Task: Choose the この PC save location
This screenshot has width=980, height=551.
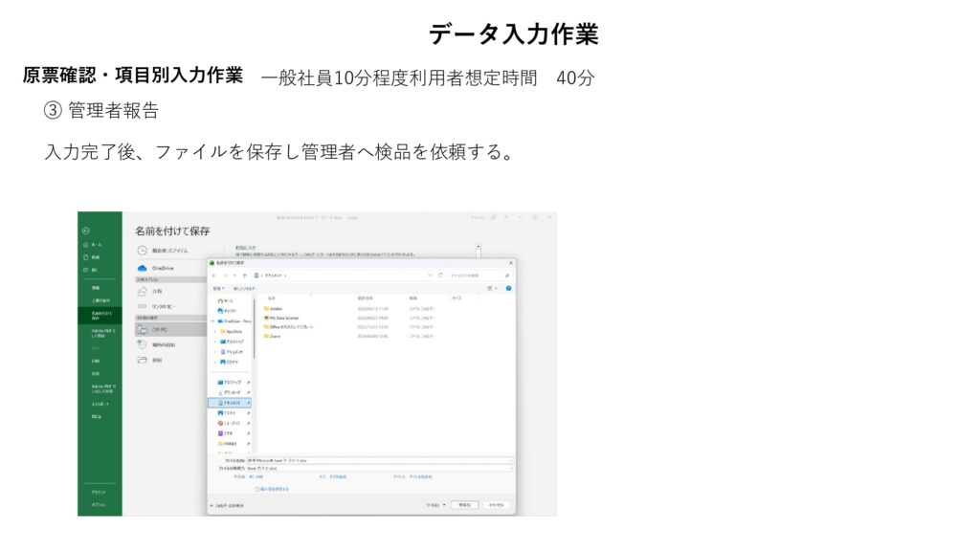Action: 142,328
